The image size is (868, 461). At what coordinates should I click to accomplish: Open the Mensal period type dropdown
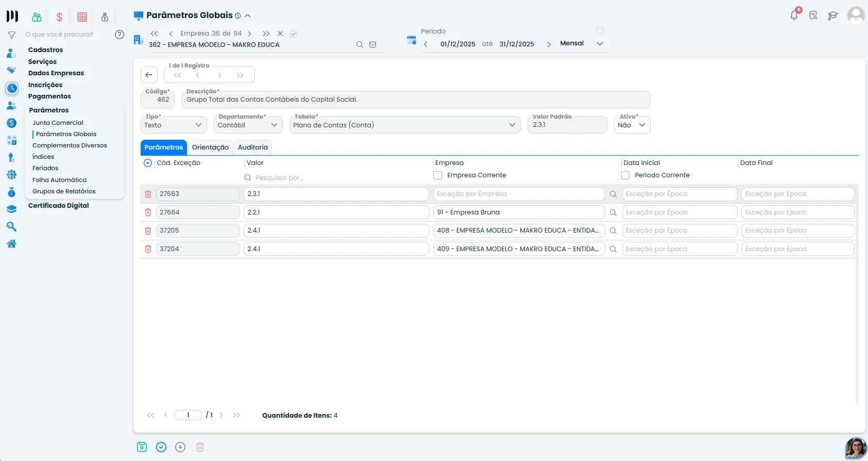581,44
